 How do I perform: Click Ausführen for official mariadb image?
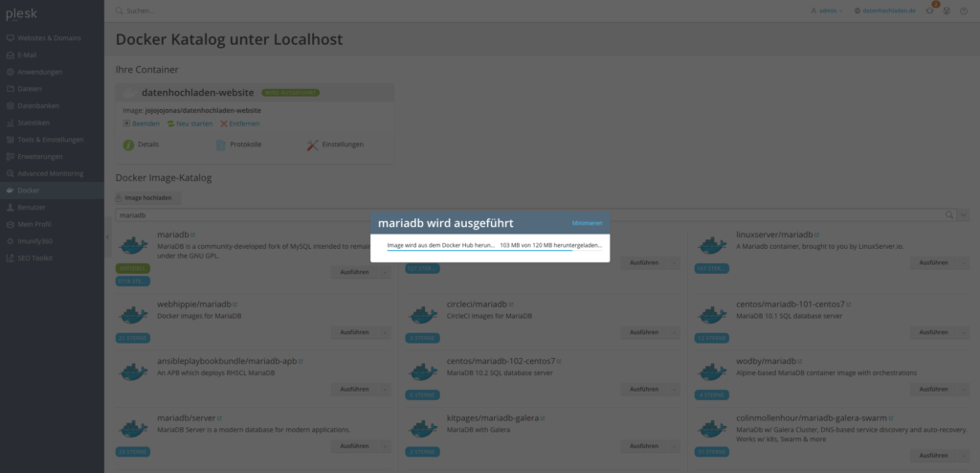(x=354, y=272)
